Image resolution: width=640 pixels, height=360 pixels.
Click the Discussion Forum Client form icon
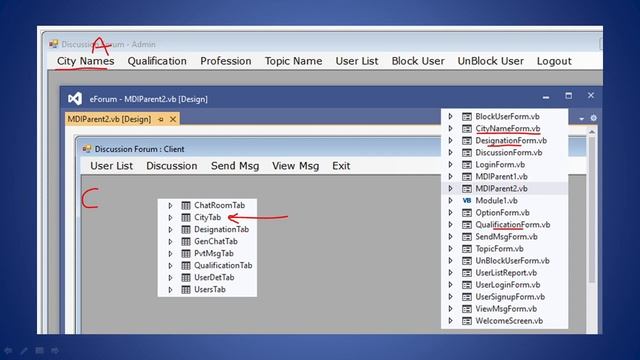[x=87, y=149]
